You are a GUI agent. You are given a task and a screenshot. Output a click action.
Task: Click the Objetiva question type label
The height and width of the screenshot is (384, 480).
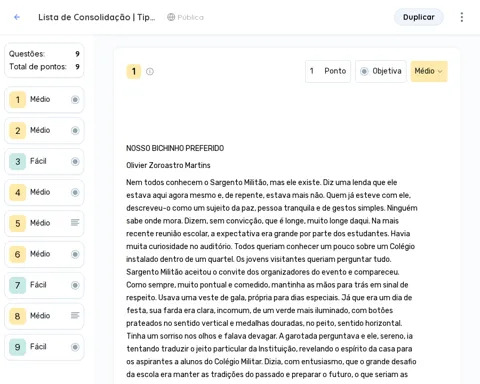coord(387,71)
